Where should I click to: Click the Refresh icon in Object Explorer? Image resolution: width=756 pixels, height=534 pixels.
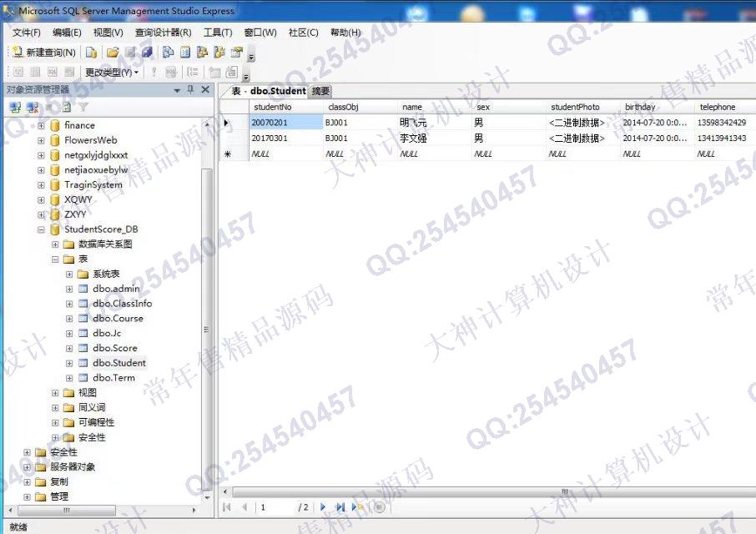tap(67, 107)
